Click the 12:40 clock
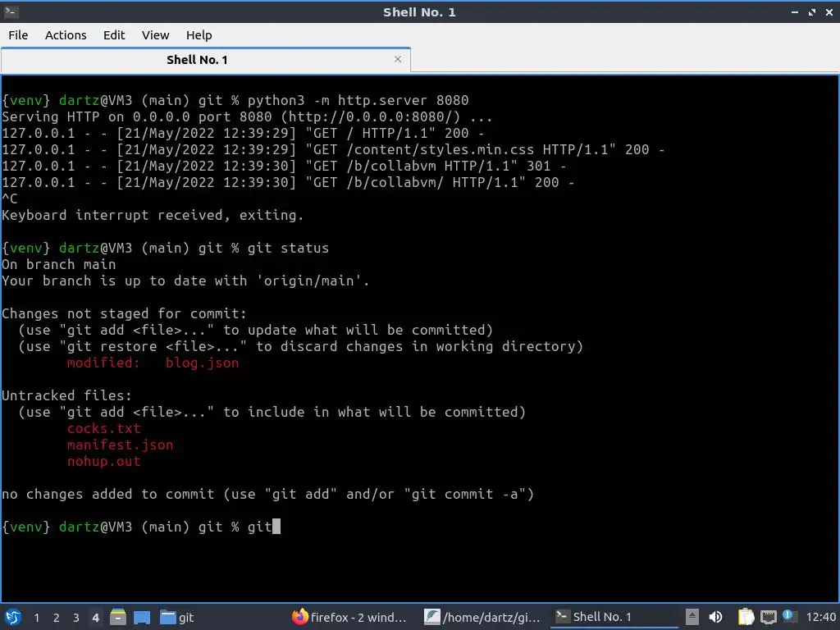 [820, 617]
